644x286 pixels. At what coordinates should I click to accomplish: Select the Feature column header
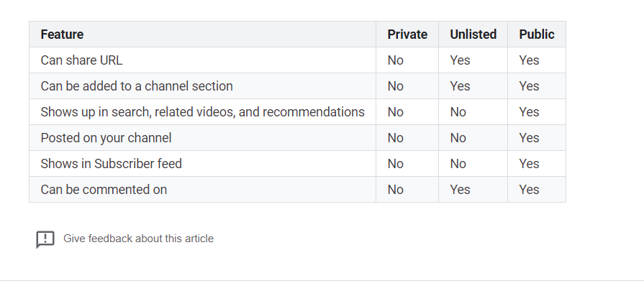(x=62, y=34)
